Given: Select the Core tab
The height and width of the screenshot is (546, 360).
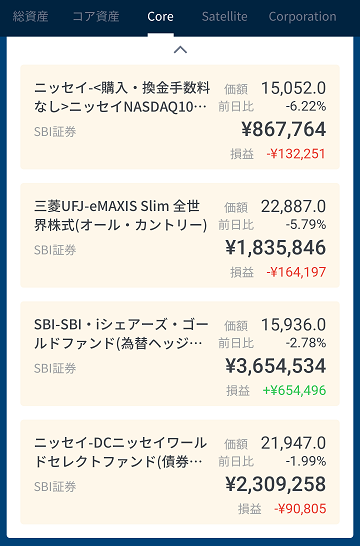Looking at the screenshot, I should [160, 16].
